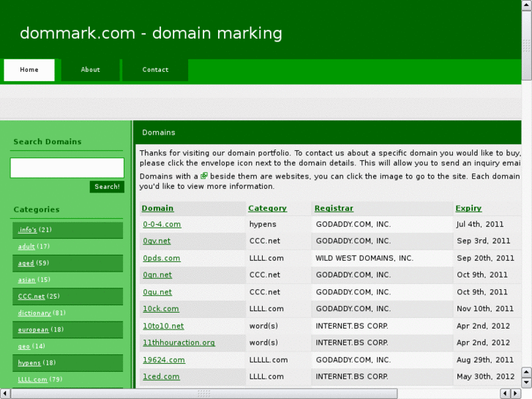Viewport: 532px width, 399px height.
Task: Open the 0-0-4.com domain link
Action: pyautogui.click(x=162, y=225)
